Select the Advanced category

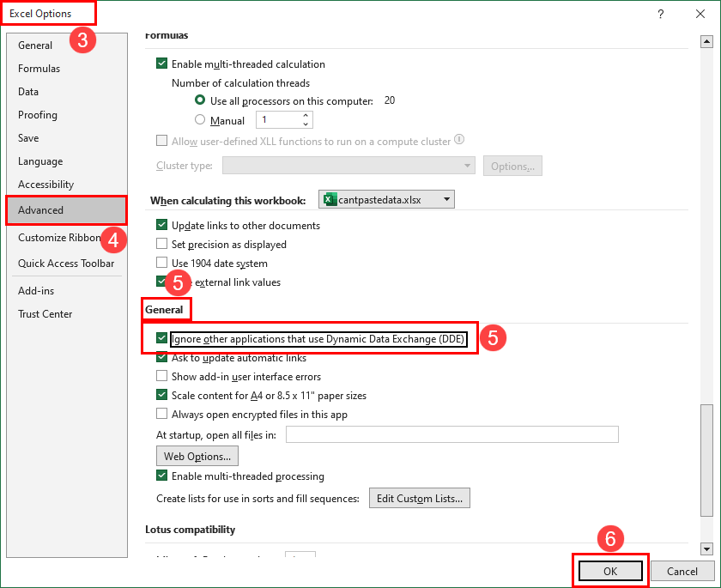coord(66,210)
